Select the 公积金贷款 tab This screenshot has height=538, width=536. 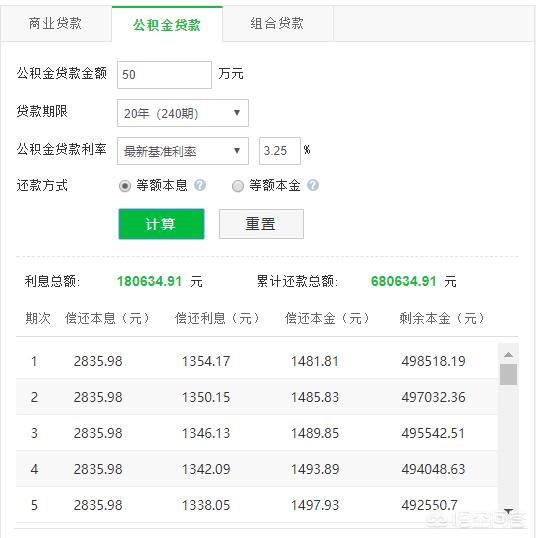(167, 24)
